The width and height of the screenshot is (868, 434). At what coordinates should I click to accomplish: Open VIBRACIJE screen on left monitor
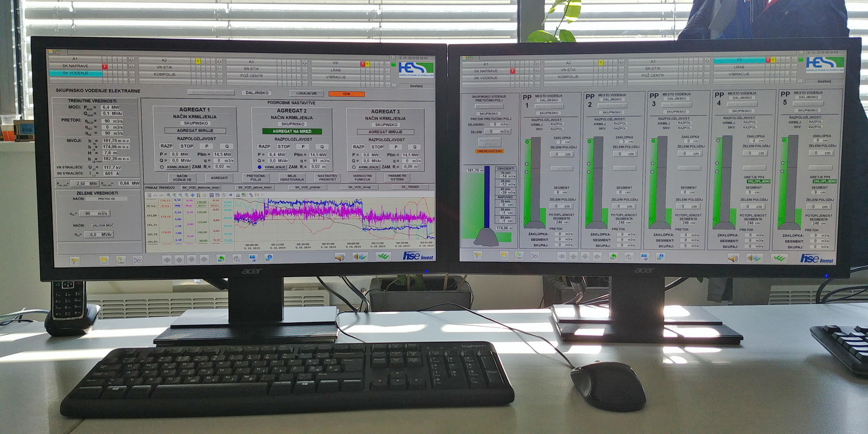click(336, 77)
